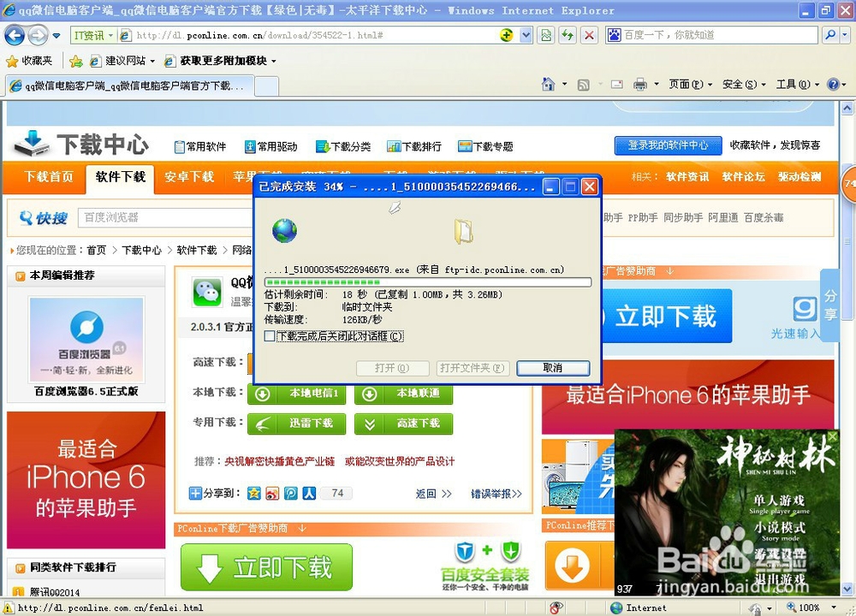Select the 下载首页 tab

point(49,178)
